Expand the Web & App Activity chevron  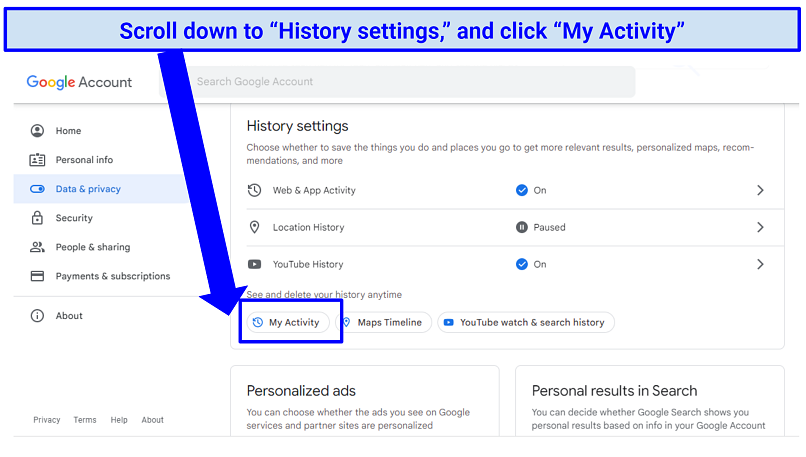760,190
